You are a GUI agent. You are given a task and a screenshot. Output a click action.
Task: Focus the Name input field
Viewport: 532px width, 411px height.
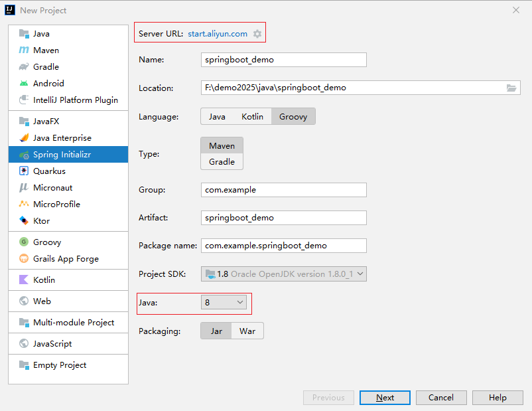(284, 60)
